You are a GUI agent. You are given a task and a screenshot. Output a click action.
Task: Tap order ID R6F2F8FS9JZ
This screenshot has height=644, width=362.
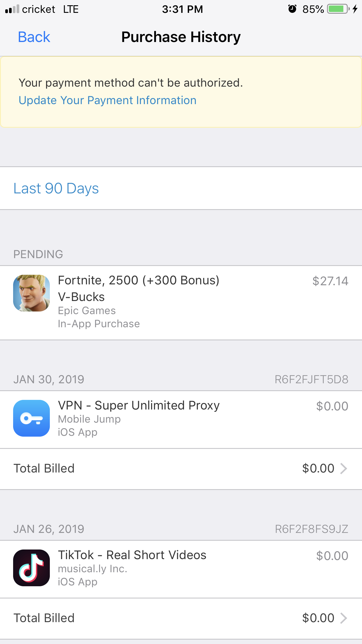pos(312,529)
